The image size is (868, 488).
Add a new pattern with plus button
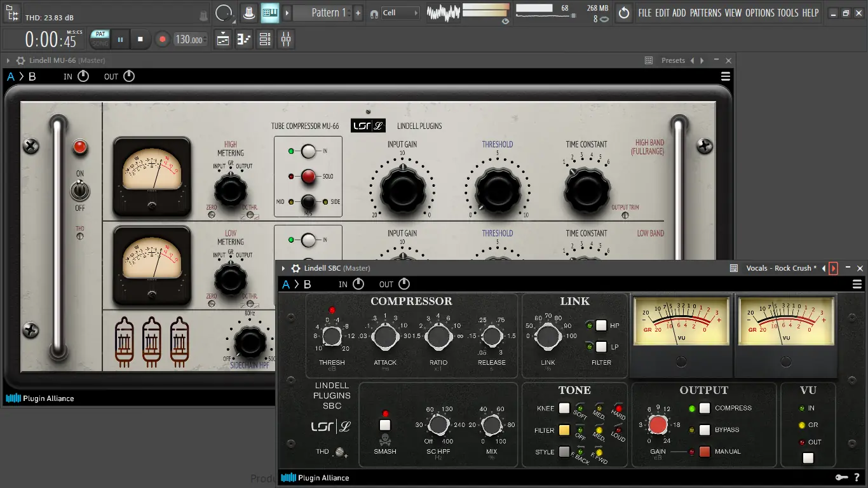click(x=358, y=13)
